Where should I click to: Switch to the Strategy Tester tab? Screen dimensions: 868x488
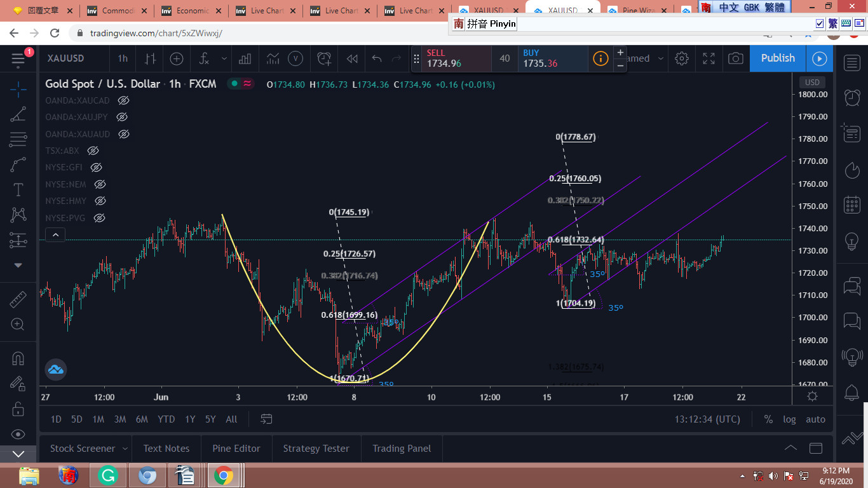pos(316,449)
